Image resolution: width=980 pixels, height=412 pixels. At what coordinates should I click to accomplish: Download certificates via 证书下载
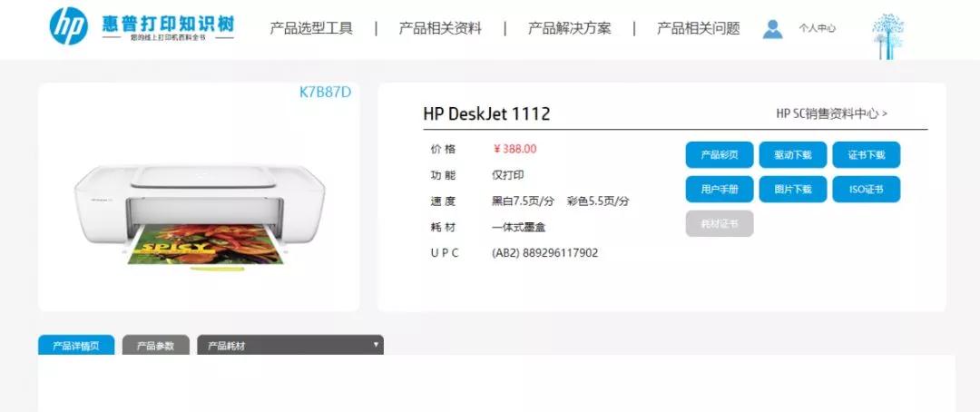867,155
